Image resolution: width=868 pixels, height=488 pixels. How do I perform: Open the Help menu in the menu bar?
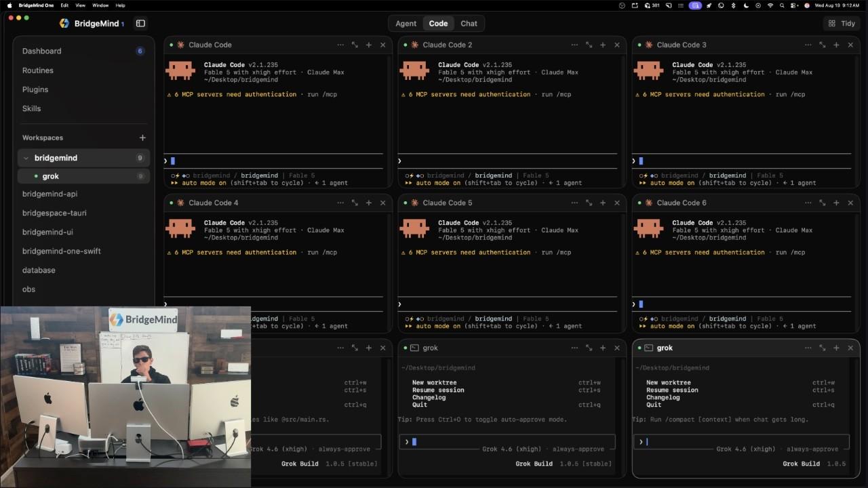(x=121, y=5)
